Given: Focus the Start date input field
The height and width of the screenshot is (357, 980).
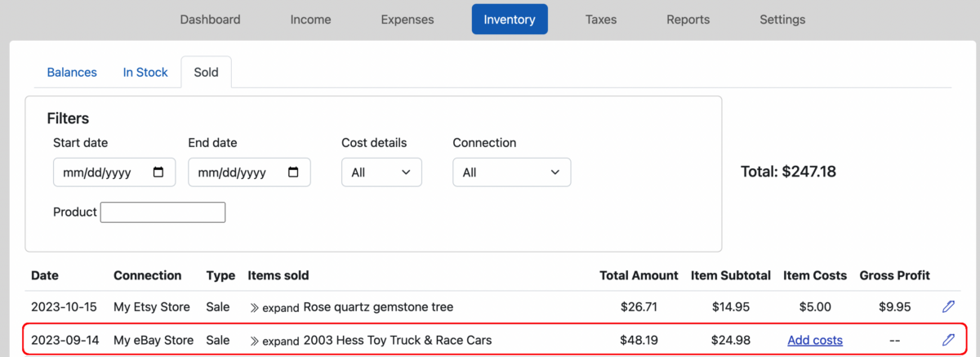Looking at the screenshot, I should [x=114, y=172].
